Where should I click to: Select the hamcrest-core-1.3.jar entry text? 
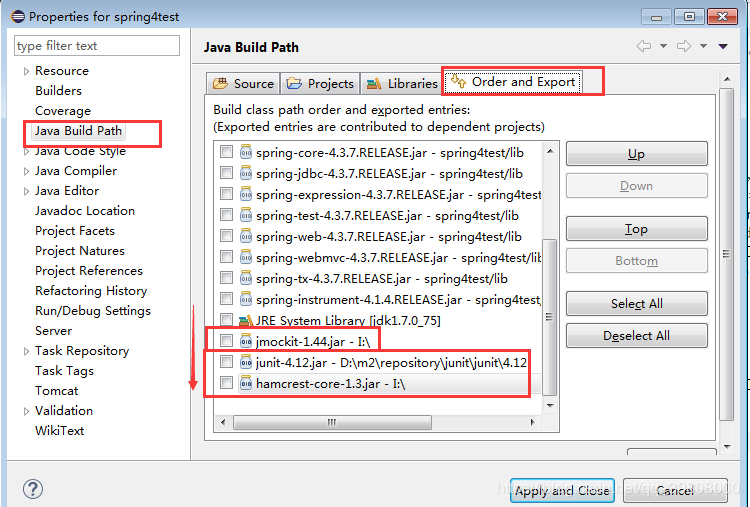331,384
